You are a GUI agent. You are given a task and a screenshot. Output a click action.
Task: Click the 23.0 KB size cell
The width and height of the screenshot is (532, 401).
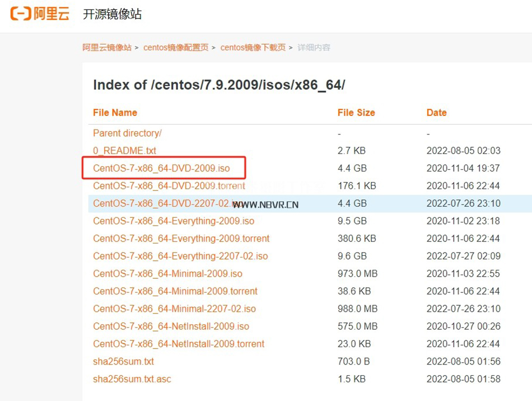coord(354,344)
